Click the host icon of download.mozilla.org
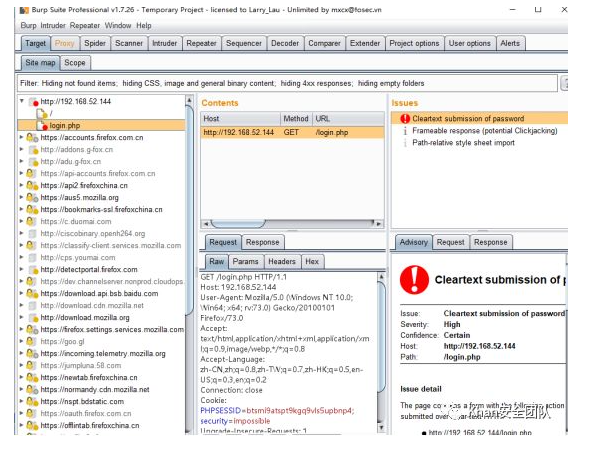The image size is (602, 456). [33, 318]
